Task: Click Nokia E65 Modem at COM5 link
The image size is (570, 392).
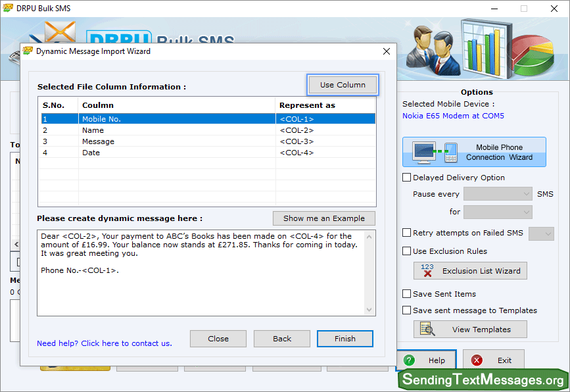Action: (453, 116)
